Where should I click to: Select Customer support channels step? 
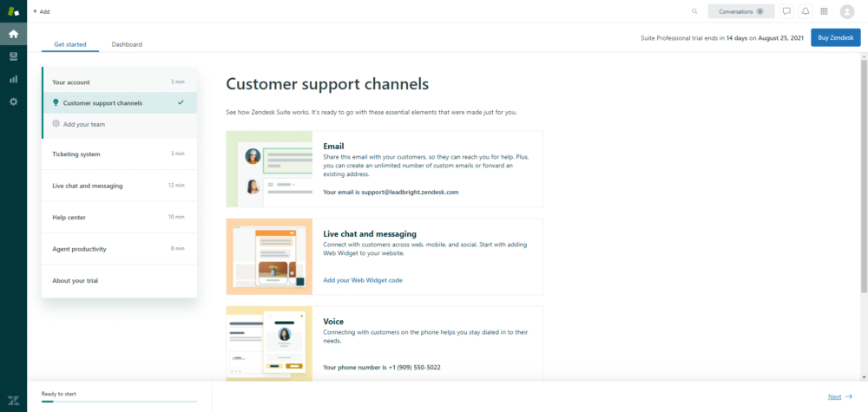[x=120, y=103]
